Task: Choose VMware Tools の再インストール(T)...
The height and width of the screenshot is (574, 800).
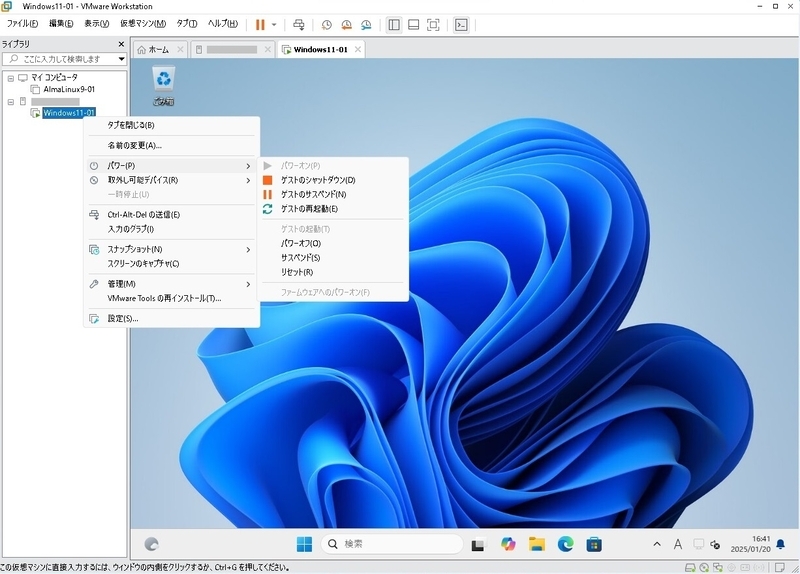Action: pyautogui.click(x=171, y=298)
